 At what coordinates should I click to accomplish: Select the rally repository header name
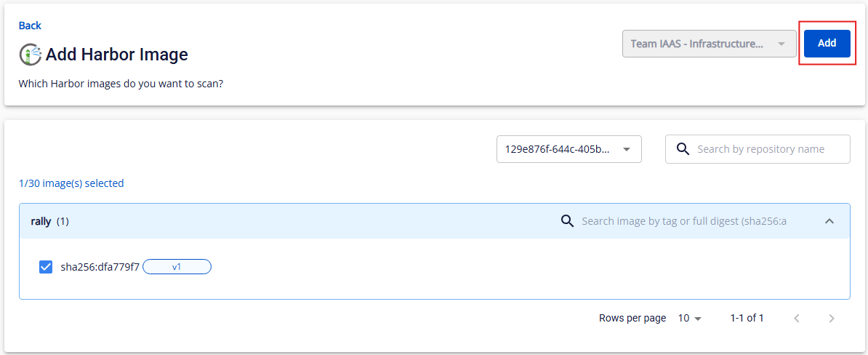pos(41,221)
